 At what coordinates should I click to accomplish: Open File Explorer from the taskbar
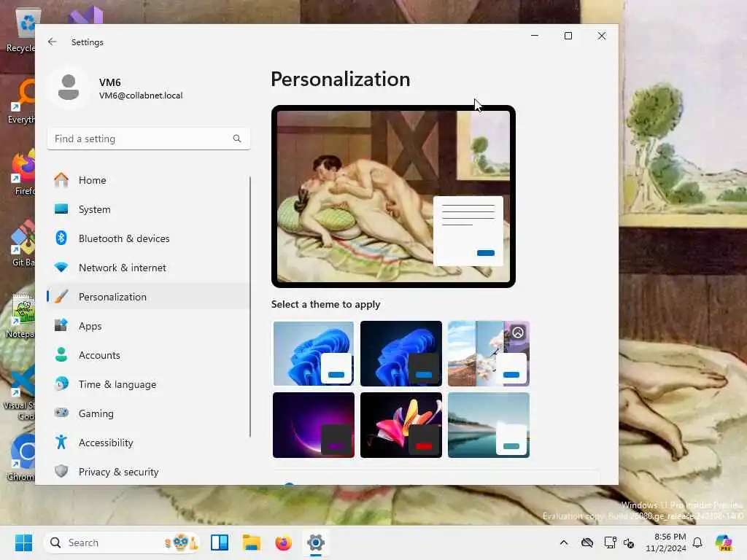[x=251, y=542]
